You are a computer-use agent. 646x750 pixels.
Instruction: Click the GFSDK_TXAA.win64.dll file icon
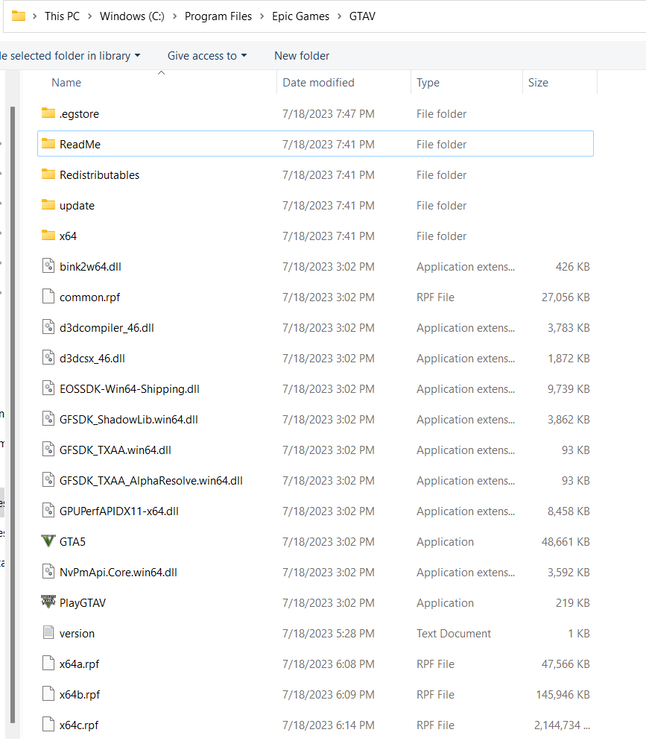(48, 450)
